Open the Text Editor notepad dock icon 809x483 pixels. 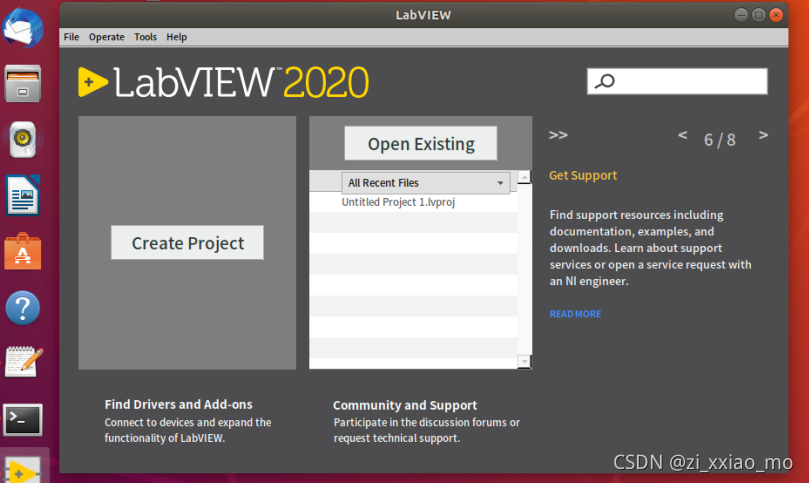tap(24, 362)
